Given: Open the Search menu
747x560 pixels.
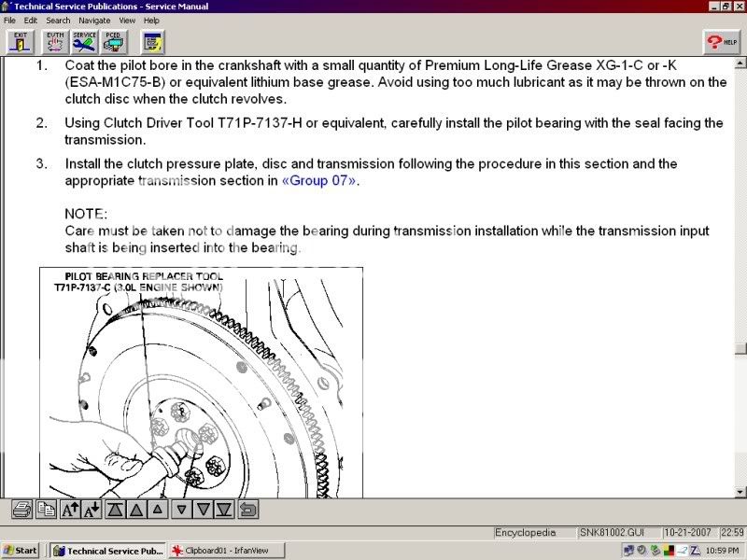Looking at the screenshot, I should tap(58, 20).
